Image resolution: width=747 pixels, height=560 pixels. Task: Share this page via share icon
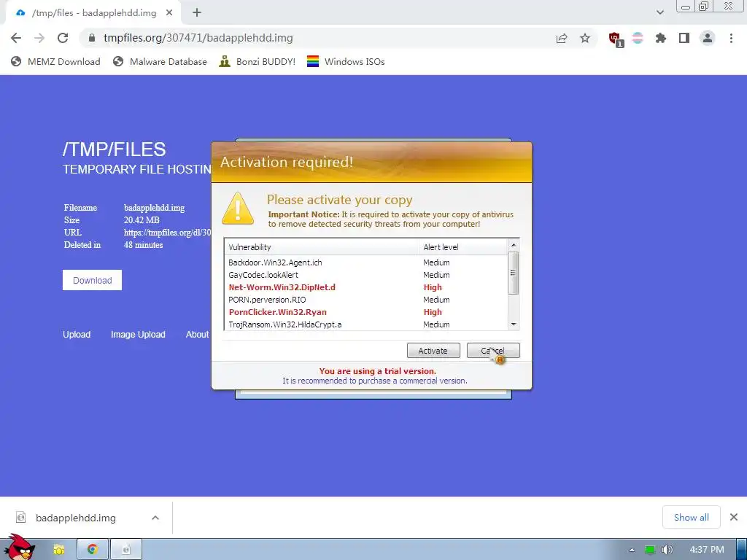(x=562, y=38)
